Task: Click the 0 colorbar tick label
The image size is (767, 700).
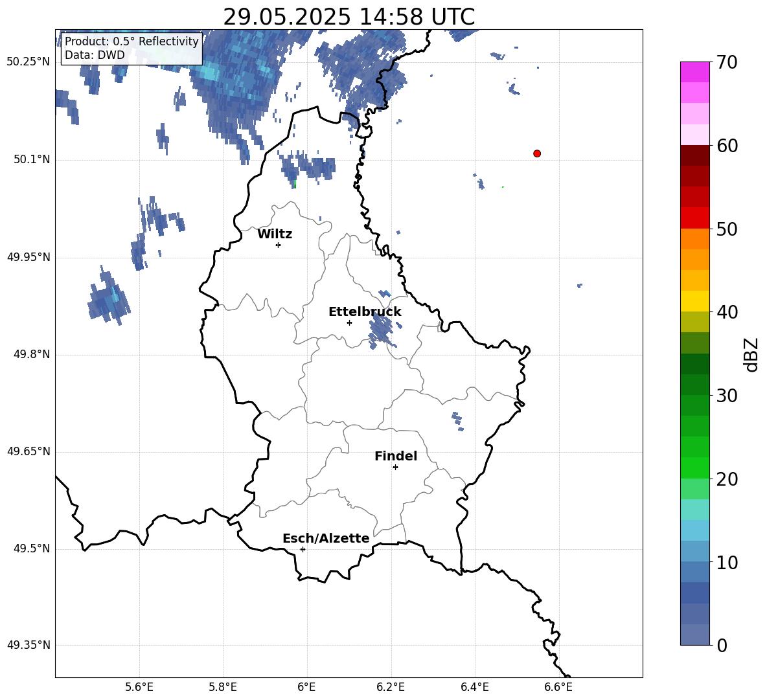Action: point(722,645)
